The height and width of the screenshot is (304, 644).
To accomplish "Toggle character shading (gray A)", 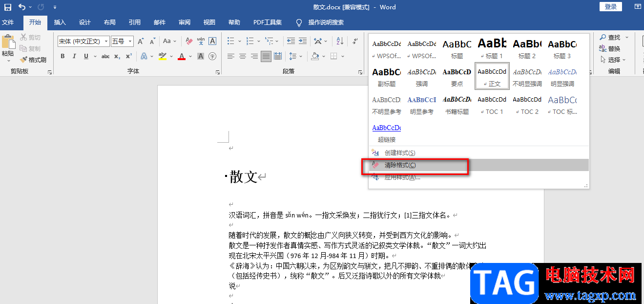I will [201, 56].
